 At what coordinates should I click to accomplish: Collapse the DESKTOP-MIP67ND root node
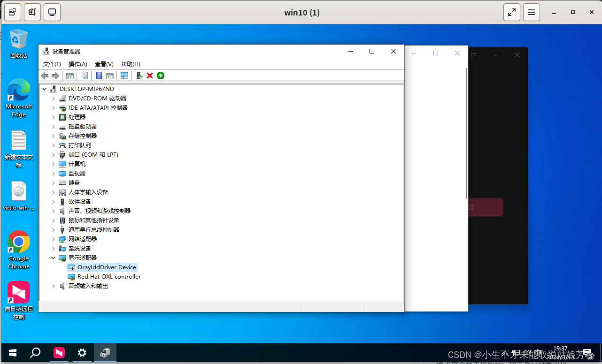[45, 89]
